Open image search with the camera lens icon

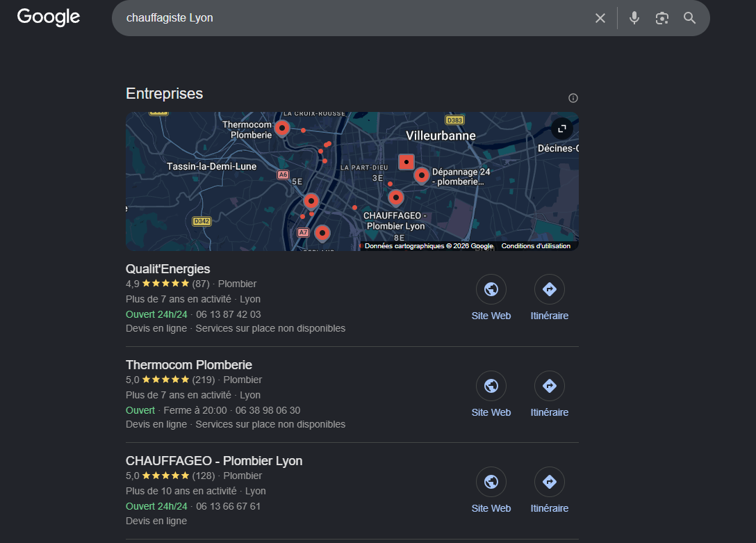coord(662,18)
